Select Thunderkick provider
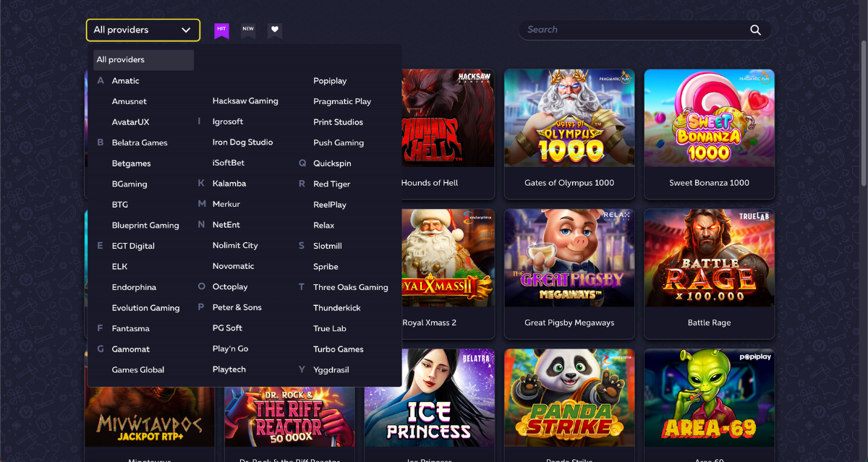The height and width of the screenshot is (462, 868). (337, 308)
